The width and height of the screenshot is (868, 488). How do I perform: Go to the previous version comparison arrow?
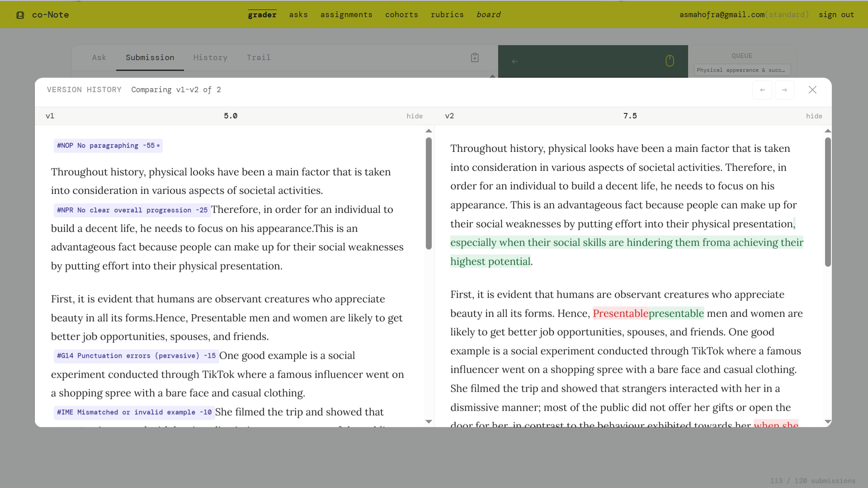762,90
